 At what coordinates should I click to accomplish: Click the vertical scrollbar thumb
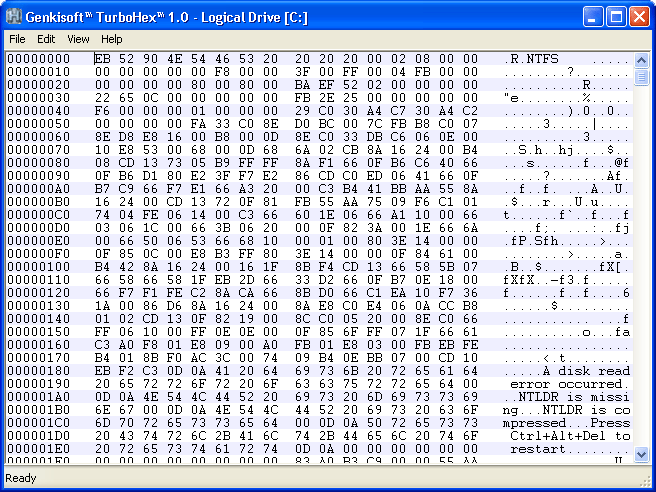click(643, 75)
